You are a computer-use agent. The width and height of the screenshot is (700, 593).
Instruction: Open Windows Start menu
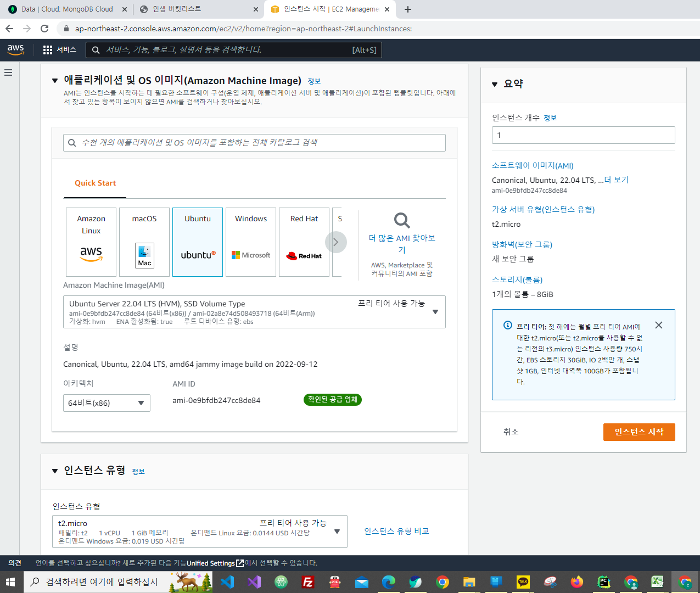click(x=11, y=582)
